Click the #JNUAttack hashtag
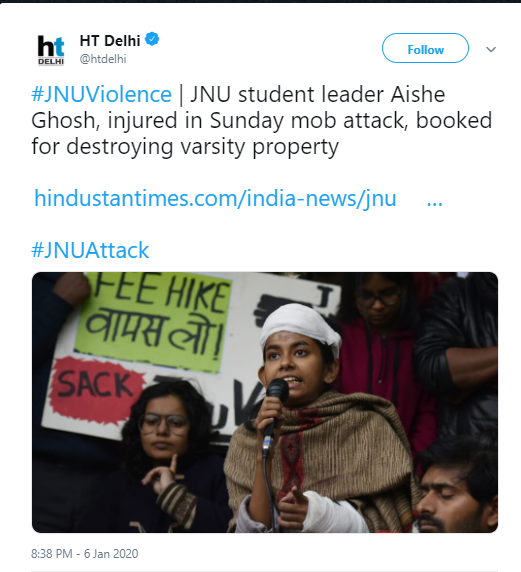Viewport: 521px width, 572px height. click(90, 250)
